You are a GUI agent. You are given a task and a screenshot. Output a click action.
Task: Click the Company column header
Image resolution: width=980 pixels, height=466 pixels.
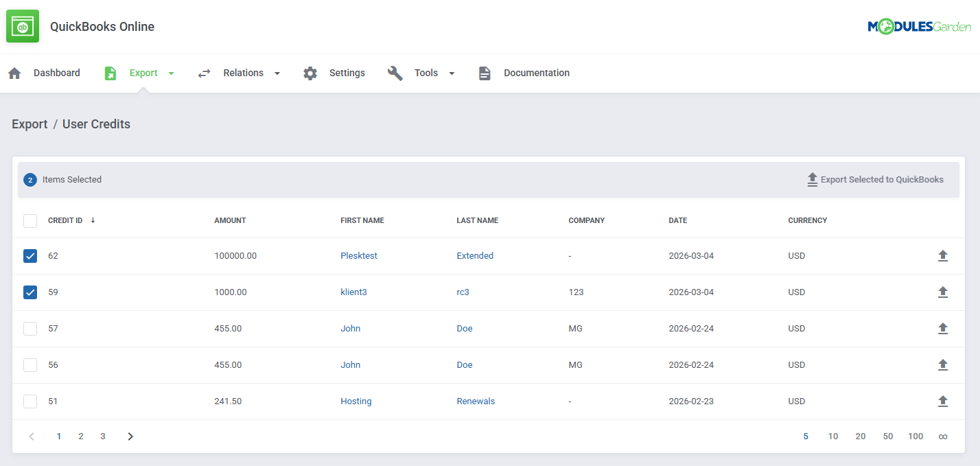tap(587, 221)
